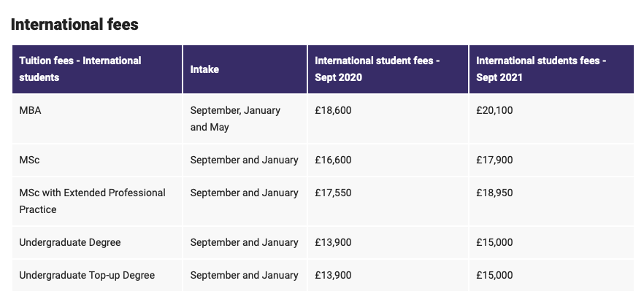Select the MBA £20,100 fee

(x=494, y=110)
